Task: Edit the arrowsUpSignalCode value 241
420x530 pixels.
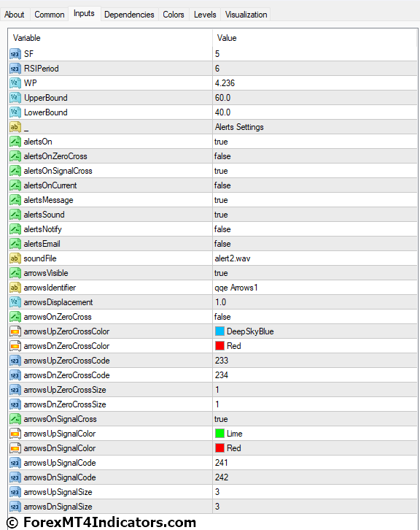Action: tap(222, 463)
